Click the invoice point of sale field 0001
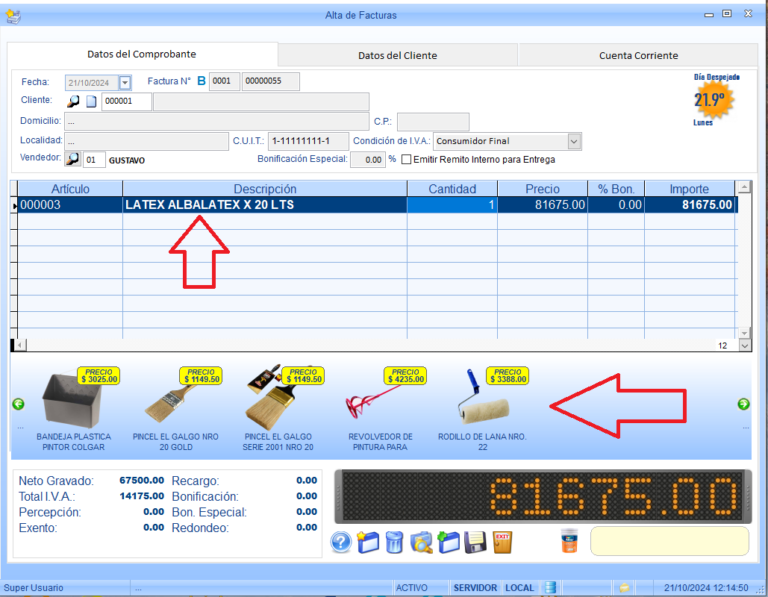 [224, 81]
